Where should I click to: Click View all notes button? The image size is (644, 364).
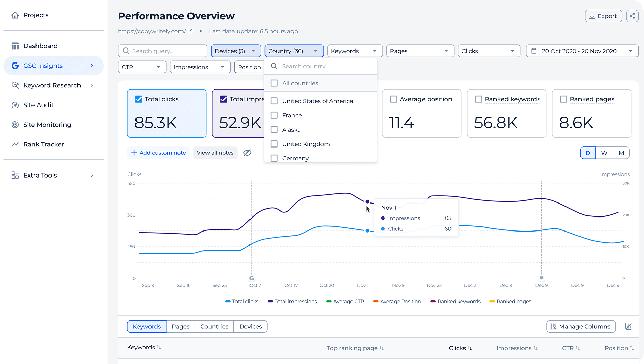coord(215,153)
